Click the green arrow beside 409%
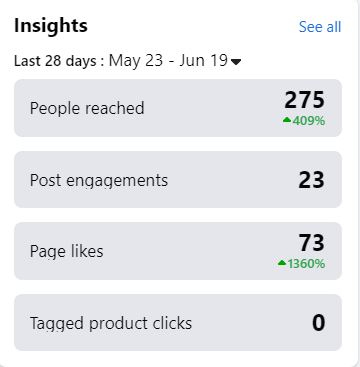Viewport: 360px width, 367px height. 287,120
